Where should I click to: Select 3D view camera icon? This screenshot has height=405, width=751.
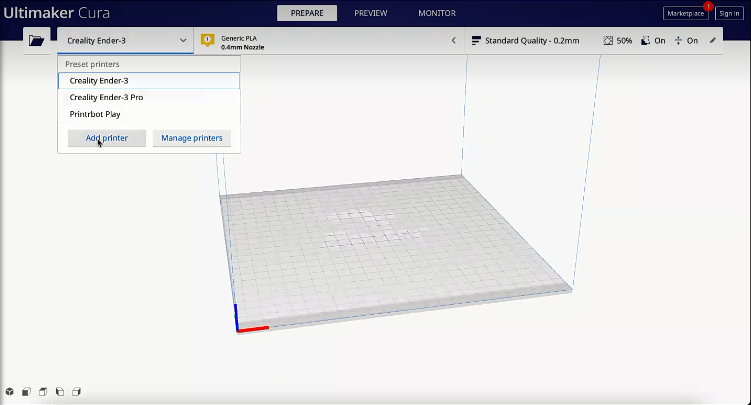tap(10, 392)
